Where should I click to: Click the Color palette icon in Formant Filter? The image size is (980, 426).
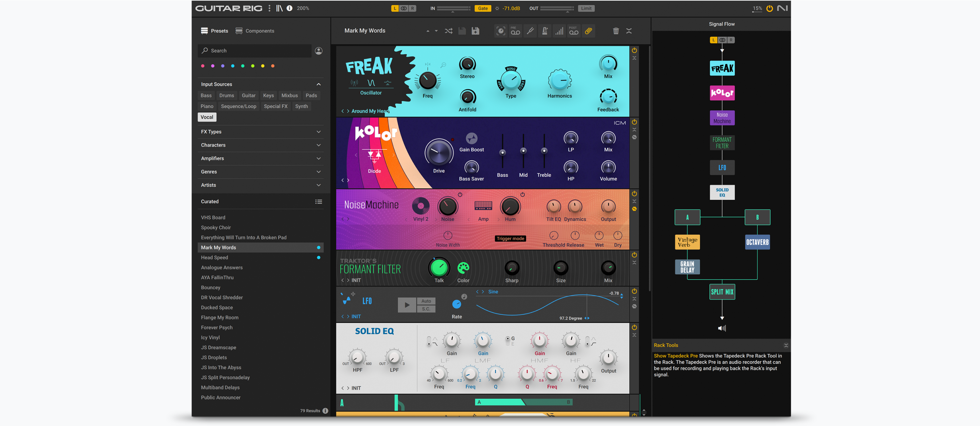click(x=463, y=268)
